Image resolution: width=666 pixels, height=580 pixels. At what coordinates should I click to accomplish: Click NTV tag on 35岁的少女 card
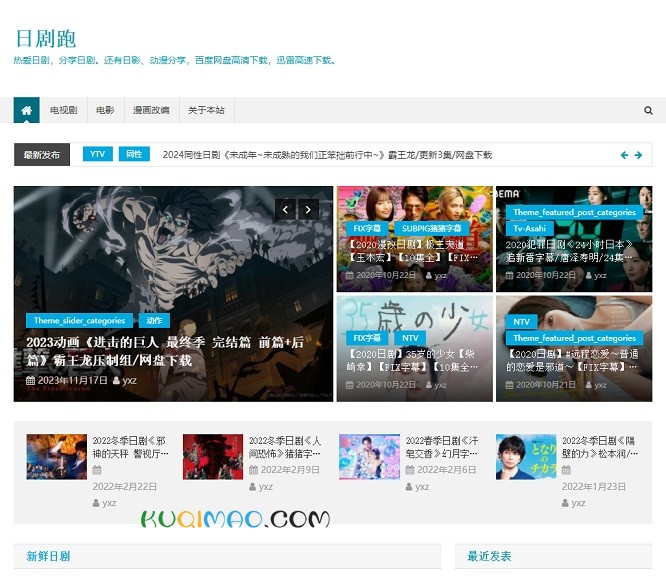410,338
